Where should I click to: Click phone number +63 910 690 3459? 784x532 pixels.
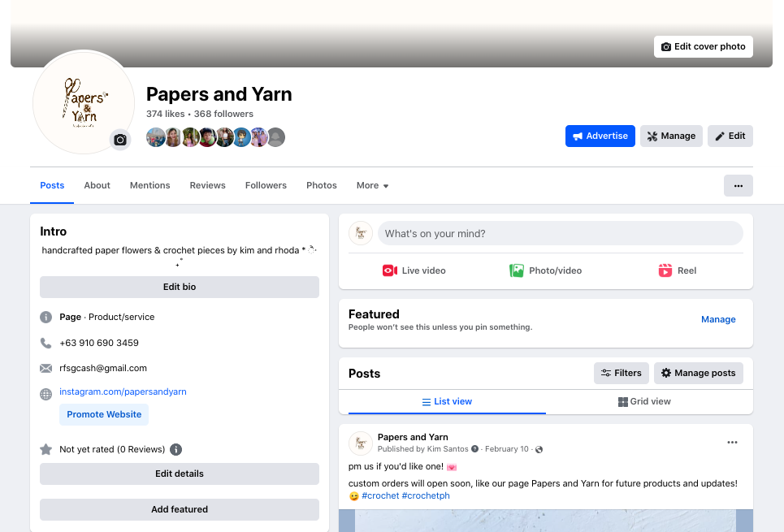pyautogui.click(x=99, y=343)
